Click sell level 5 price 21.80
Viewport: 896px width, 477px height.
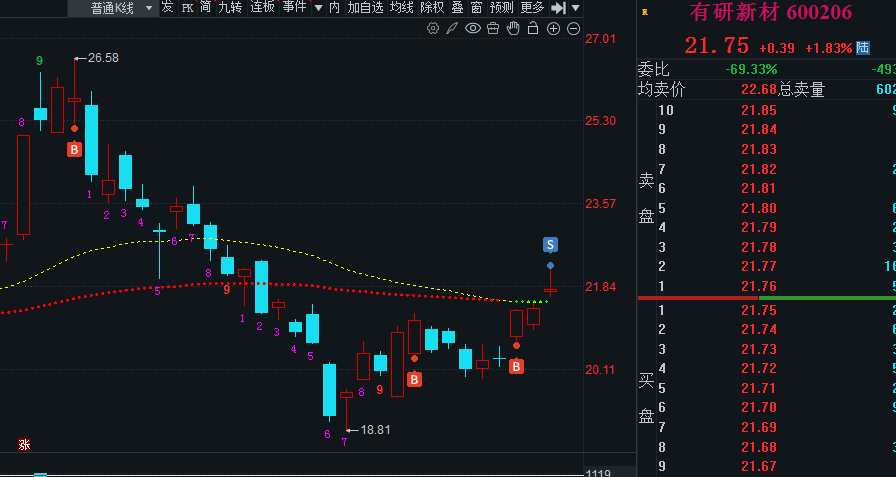point(759,208)
